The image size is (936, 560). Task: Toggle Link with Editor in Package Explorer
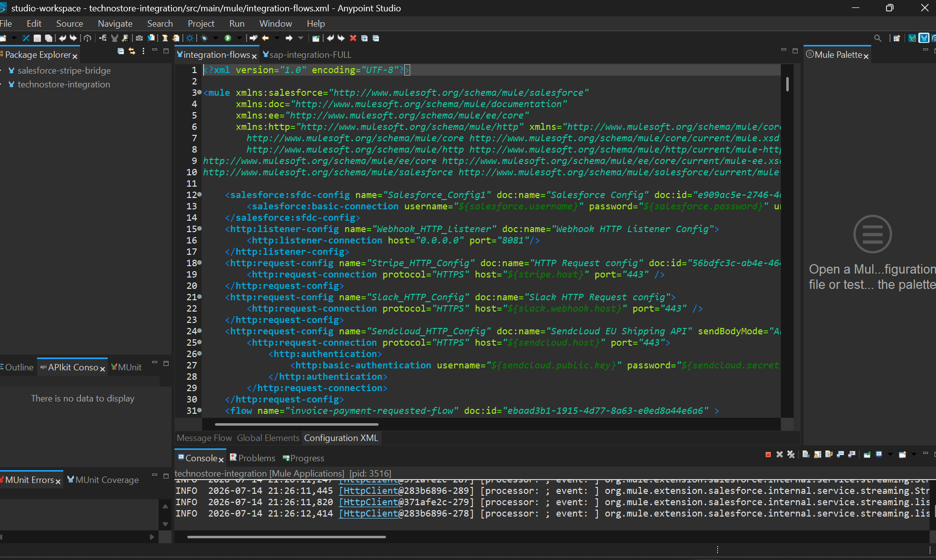point(132,51)
